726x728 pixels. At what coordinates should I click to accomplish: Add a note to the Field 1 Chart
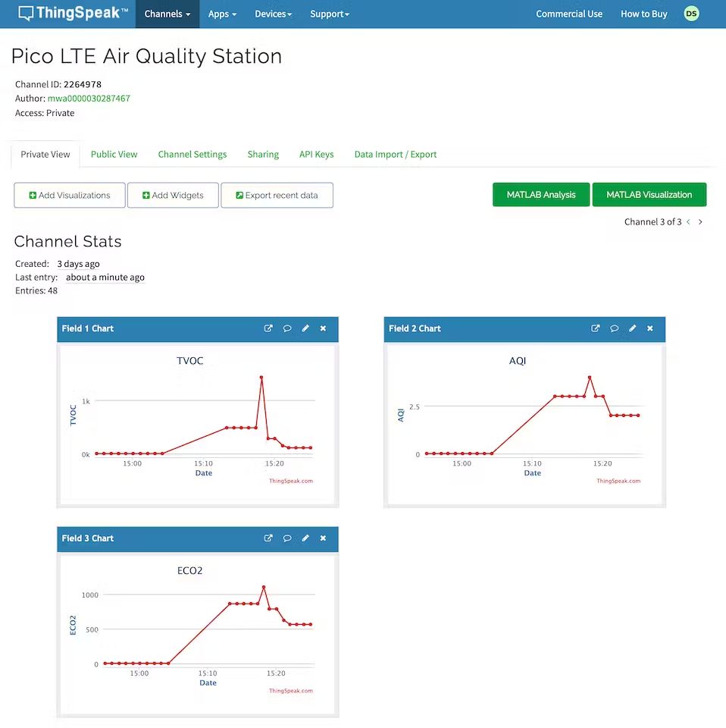[287, 328]
